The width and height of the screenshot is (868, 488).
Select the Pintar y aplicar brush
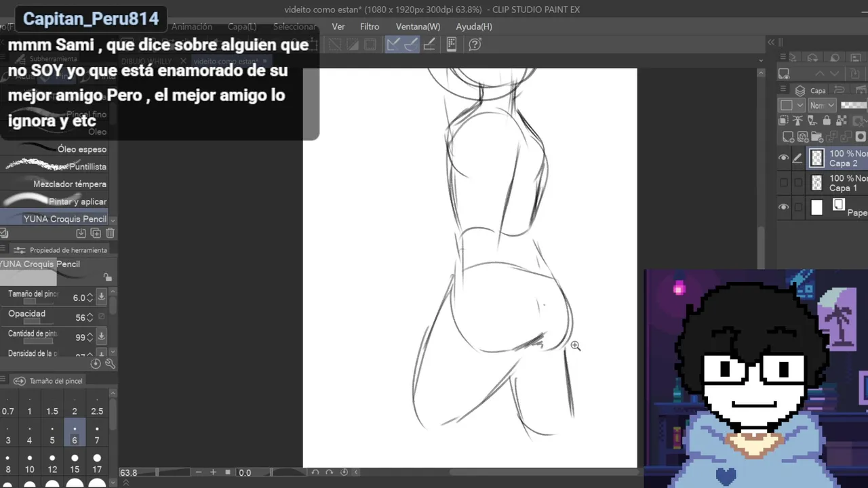click(x=54, y=201)
